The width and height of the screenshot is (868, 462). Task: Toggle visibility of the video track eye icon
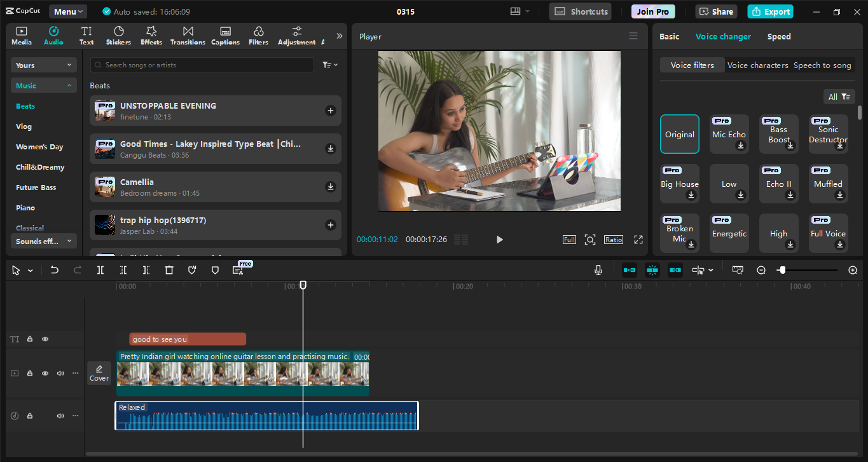(x=45, y=373)
